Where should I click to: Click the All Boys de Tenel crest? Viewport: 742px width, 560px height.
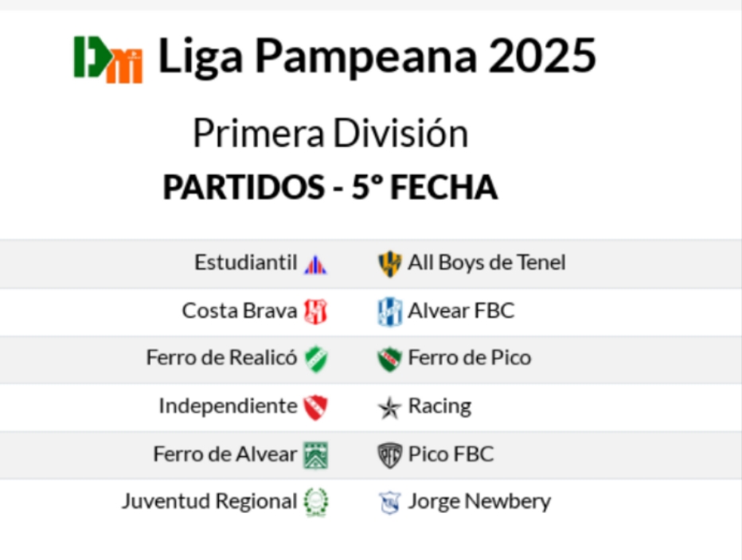point(389,264)
